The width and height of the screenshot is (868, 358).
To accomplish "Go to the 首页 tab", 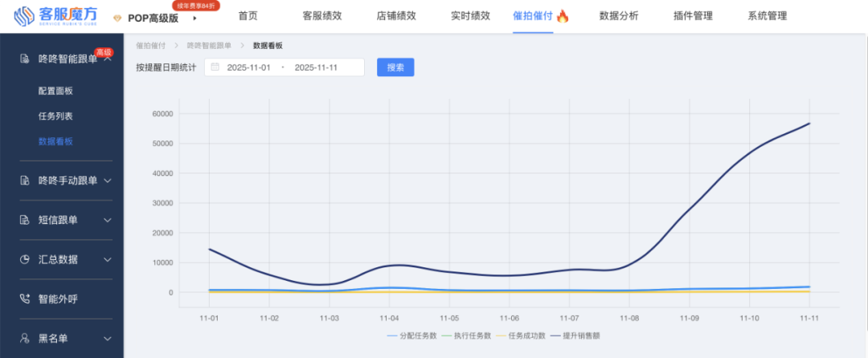I will click(x=248, y=16).
